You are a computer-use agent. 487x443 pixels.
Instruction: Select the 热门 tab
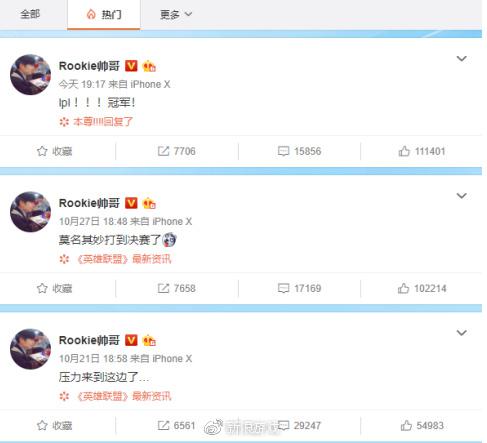pos(104,15)
